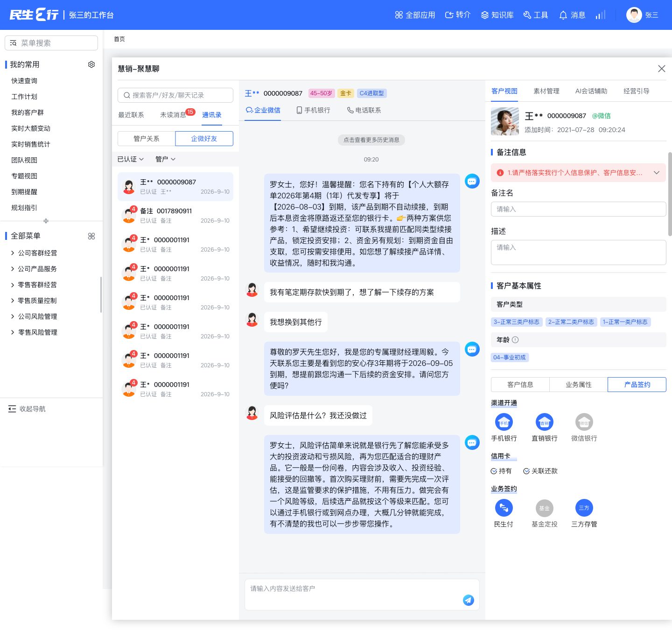Click the message input box
672x631 pixels.
[362, 595]
